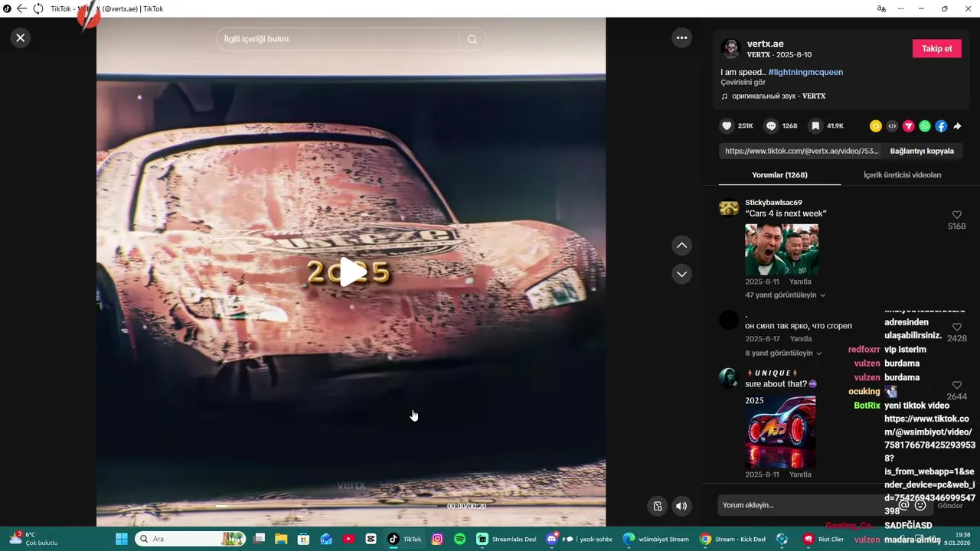Open the #lightningmcqueen hashtag

click(805, 72)
